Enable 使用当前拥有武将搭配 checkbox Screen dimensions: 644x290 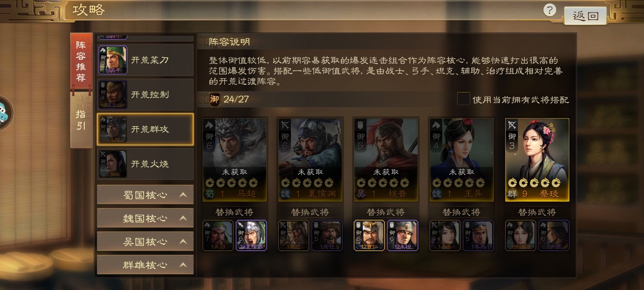tap(463, 99)
